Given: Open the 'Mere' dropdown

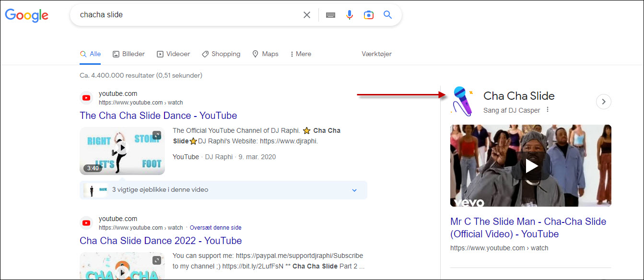Looking at the screenshot, I should 300,54.
